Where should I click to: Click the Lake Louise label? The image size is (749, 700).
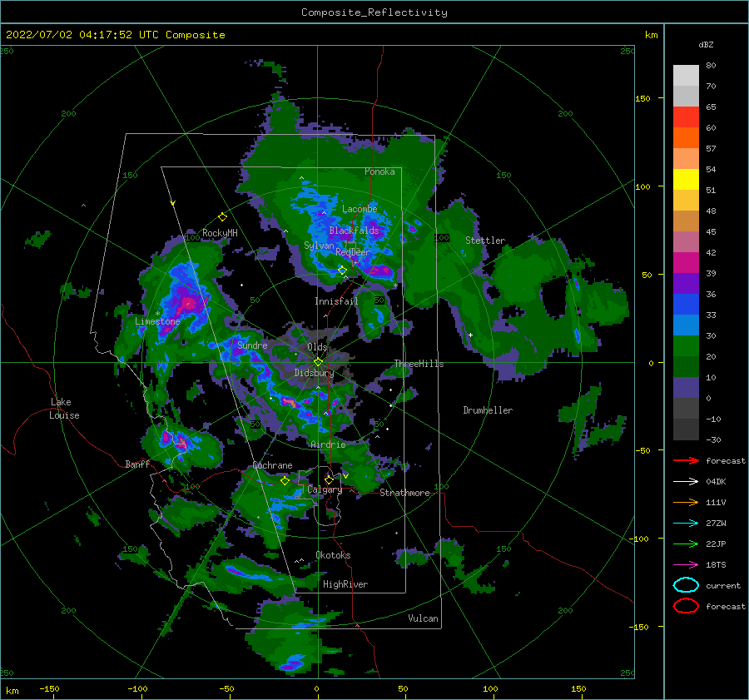tap(64, 409)
